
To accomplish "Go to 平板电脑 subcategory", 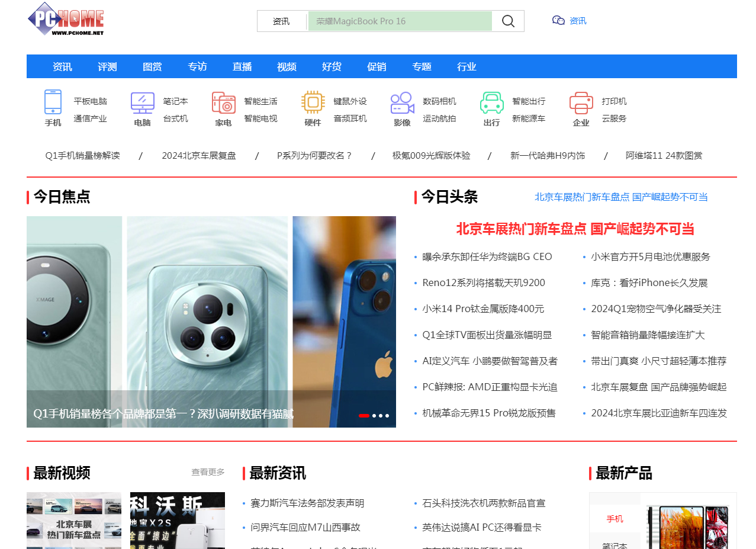I will [90, 101].
